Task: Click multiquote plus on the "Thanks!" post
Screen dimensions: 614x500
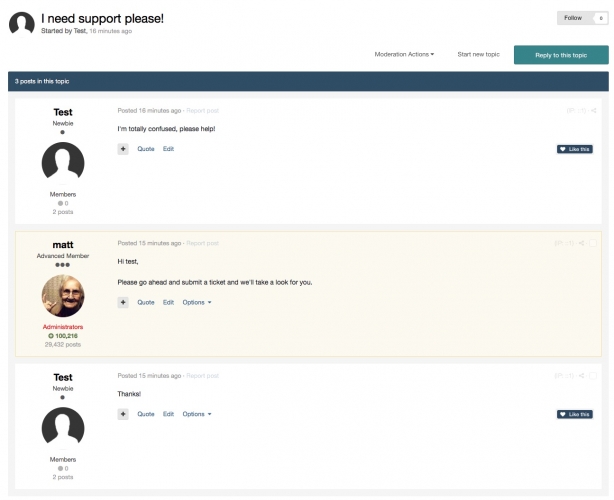Action: 123,414
